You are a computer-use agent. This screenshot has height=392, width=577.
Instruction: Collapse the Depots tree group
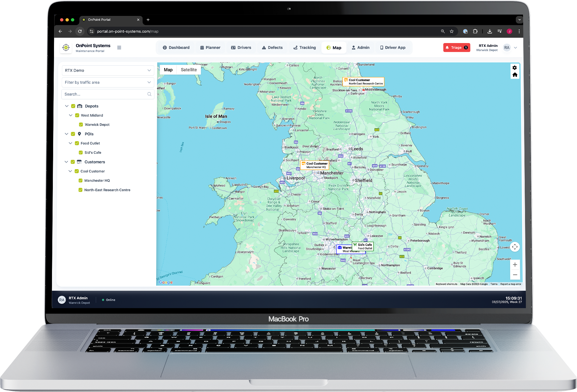coord(67,106)
